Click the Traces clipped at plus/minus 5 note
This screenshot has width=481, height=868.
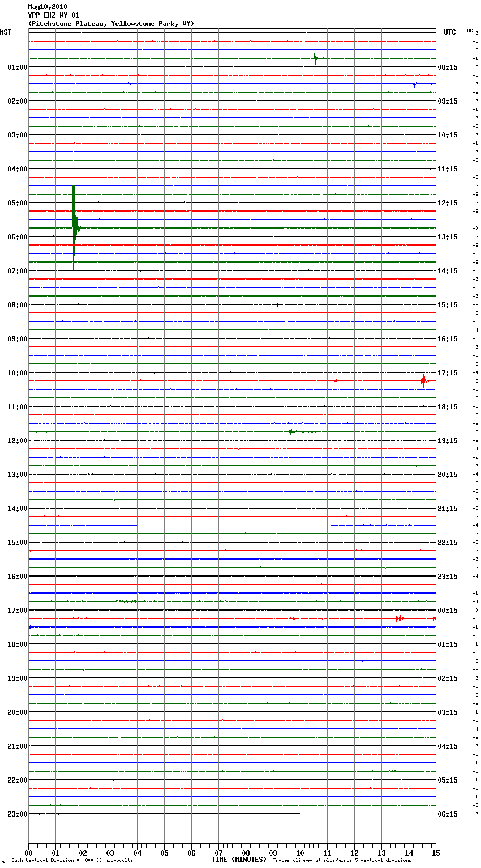[x=342, y=860]
